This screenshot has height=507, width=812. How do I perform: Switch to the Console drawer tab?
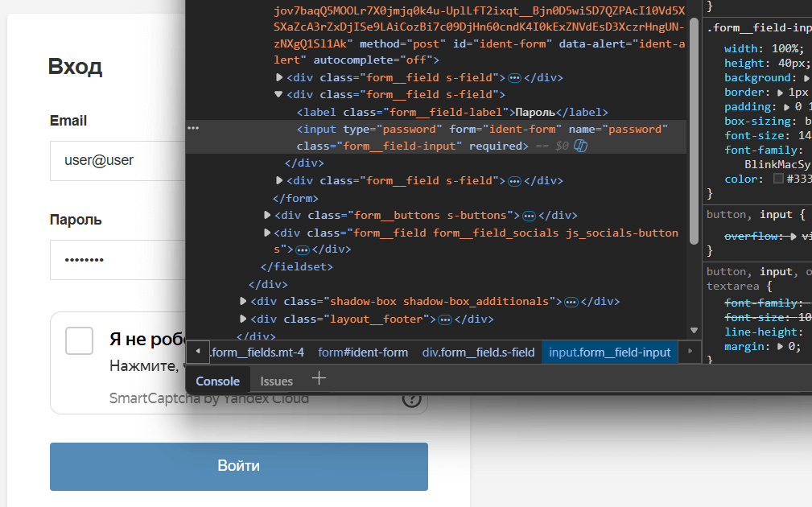point(217,381)
